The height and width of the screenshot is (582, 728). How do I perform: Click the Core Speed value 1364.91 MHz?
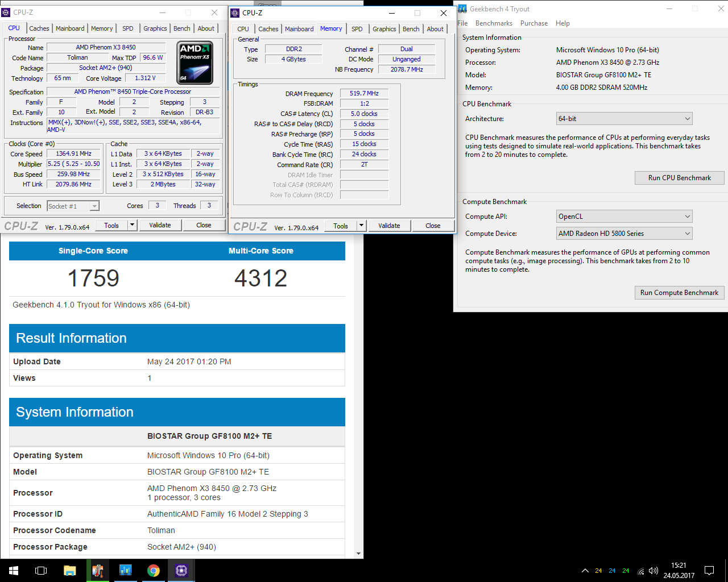pyautogui.click(x=73, y=153)
